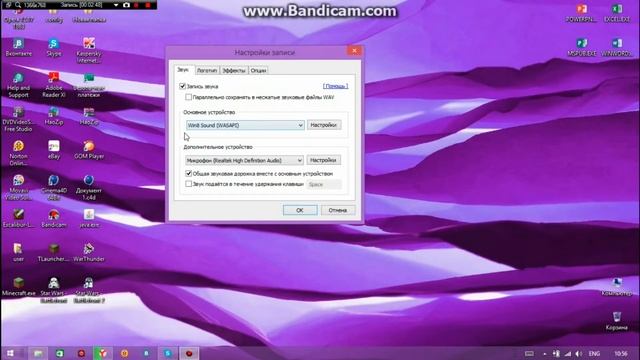The image size is (640, 360).
Task: Close the Настройки записи dialog
Action: [x=354, y=51]
